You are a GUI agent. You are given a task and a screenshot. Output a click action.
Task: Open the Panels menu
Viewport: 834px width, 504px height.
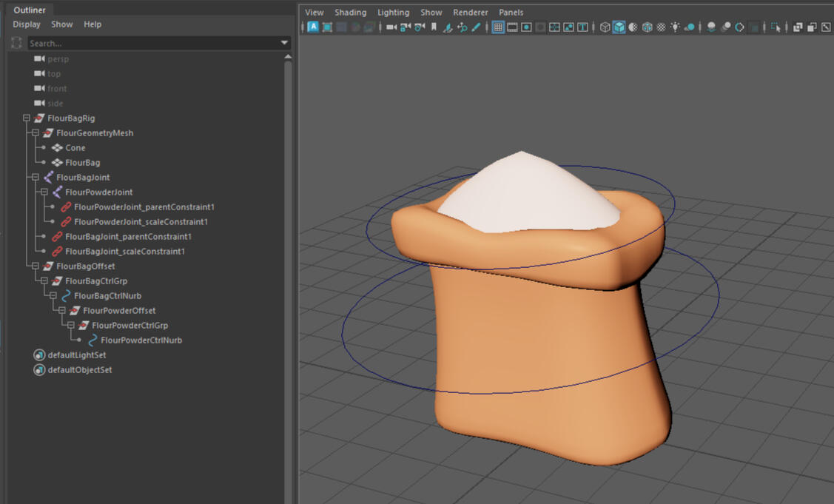pyautogui.click(x=511, y=13)
